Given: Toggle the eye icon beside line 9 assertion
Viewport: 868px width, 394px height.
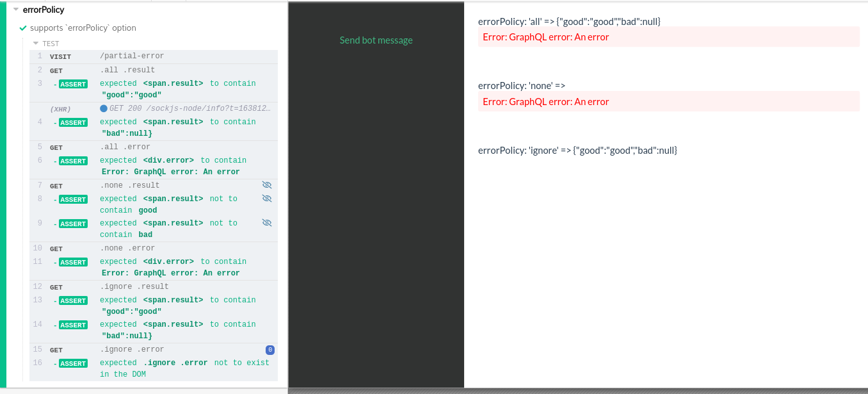Looking at the screenshot, I should [266, 222].
